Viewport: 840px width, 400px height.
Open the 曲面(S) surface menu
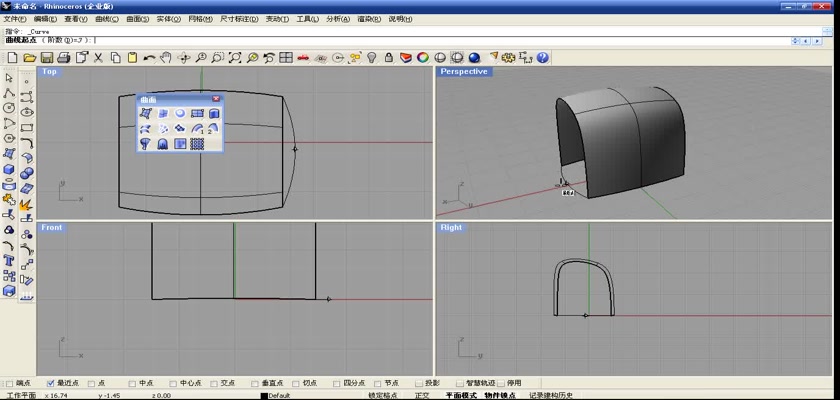click(x=138, y=19)
